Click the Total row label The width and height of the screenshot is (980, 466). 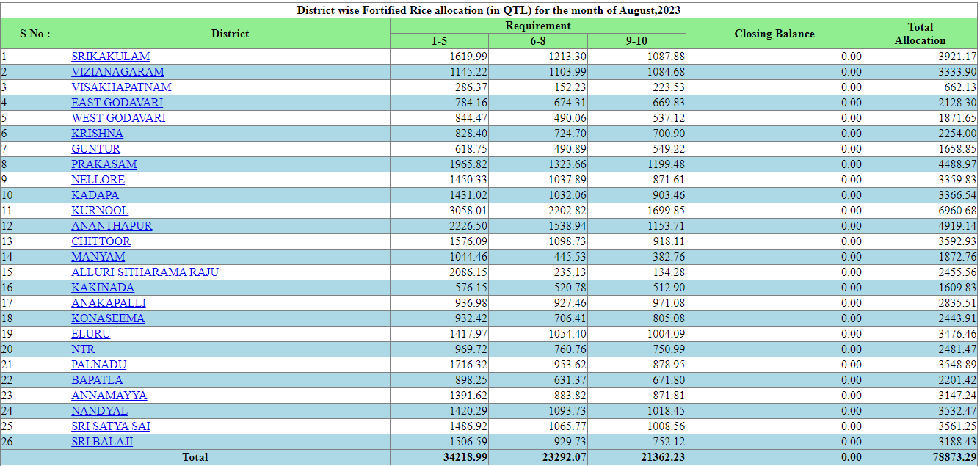coord(195,457)
